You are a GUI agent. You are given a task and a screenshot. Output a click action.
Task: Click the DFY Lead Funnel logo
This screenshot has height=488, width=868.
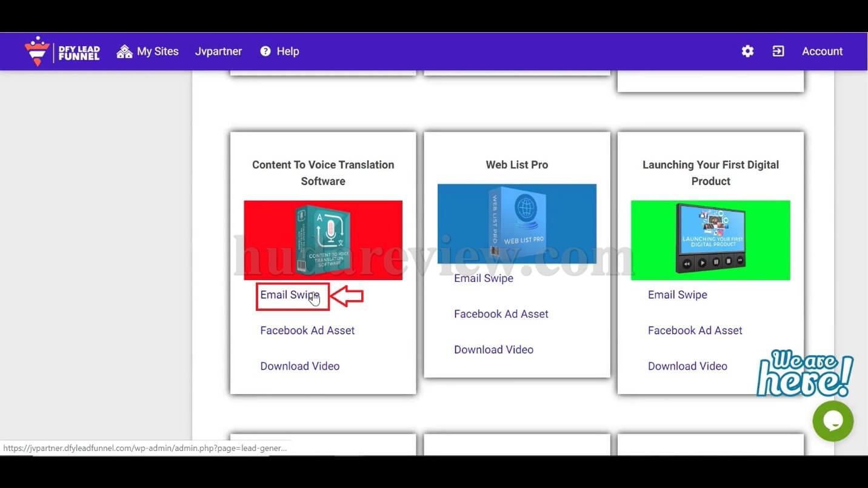(x=62, y=52)
